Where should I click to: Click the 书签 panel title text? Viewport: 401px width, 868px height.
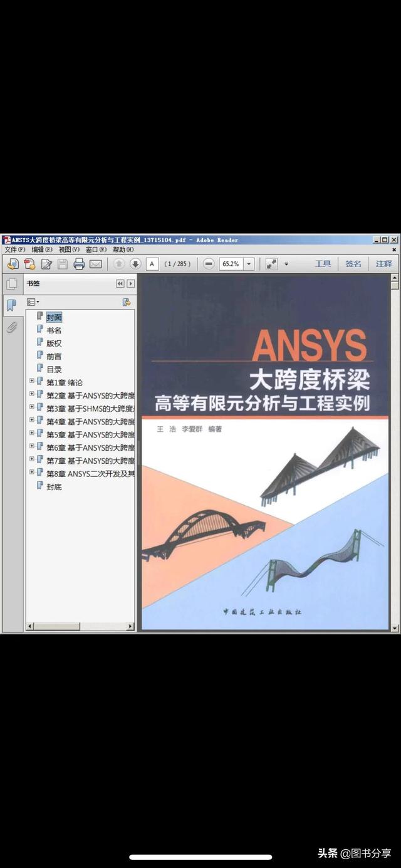pos(33,283)
